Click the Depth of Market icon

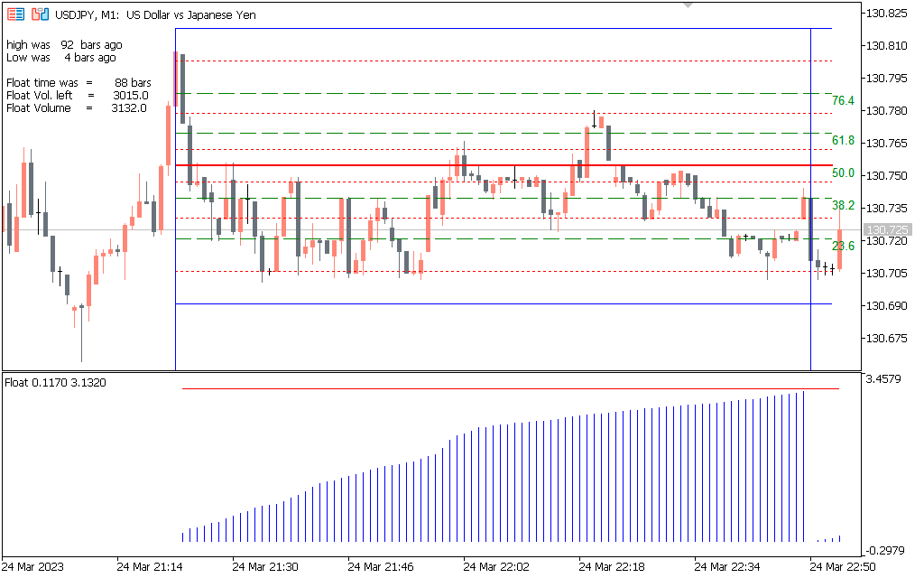[x=40, y=15]
